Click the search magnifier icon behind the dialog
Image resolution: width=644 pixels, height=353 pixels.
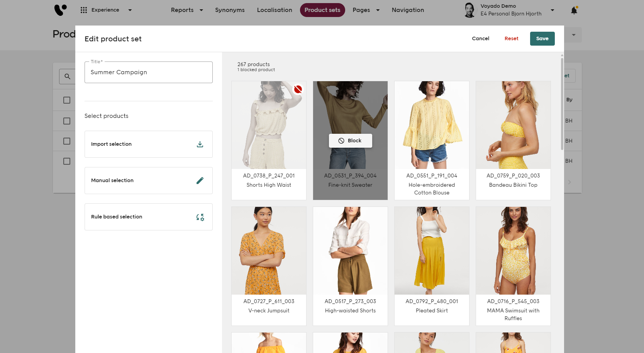[x=67, y=77]
